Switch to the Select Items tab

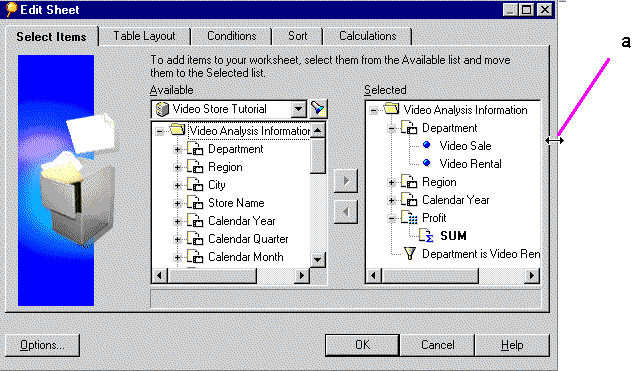click(51, 36)
